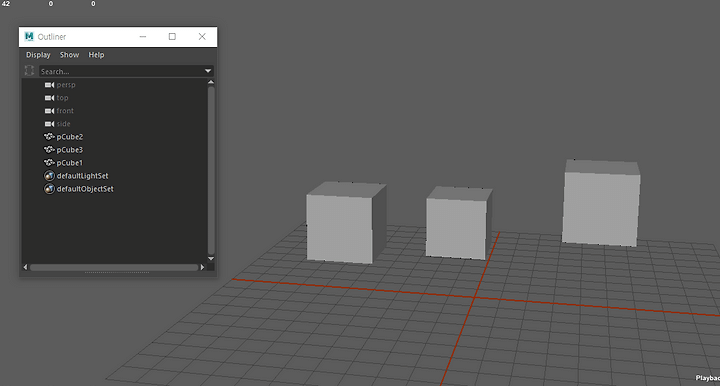This screenshot has height=386, width=720.
Task: Click the persp camera icon in Outliner
Action: pos(49,85)
